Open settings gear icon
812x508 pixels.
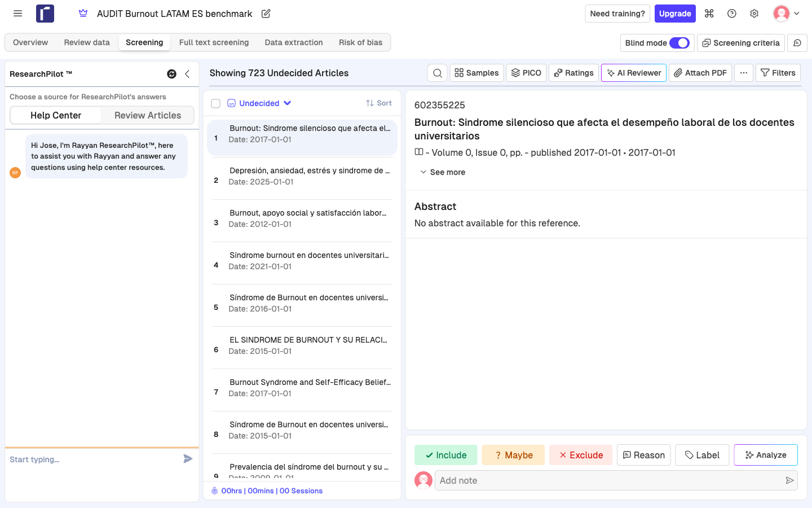coord(754,14)
